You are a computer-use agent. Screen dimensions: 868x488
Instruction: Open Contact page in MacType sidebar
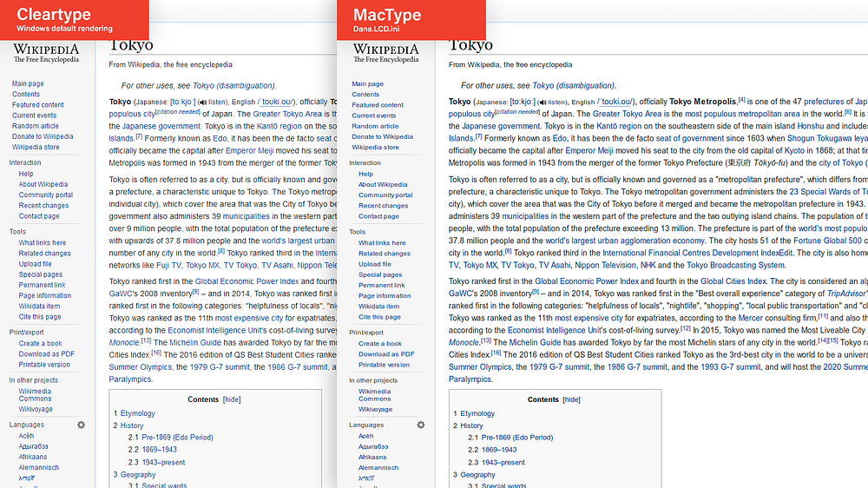pos(378,216)
